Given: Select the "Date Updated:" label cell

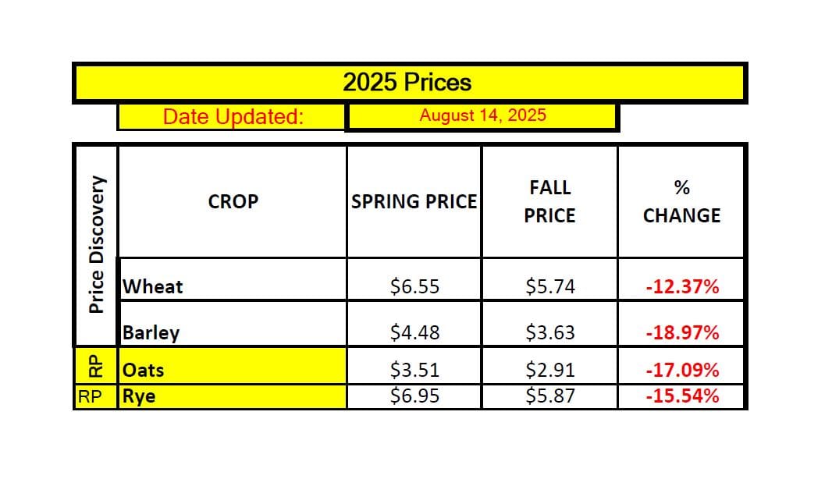Looking at the screenshot, I should [x=232, y=117].
